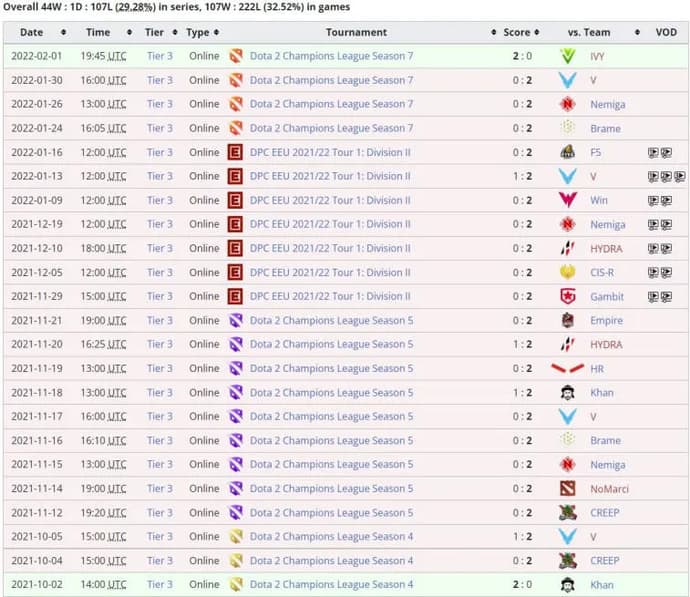Click V team logo on 2022-01-30 row

tap(568, 80)
